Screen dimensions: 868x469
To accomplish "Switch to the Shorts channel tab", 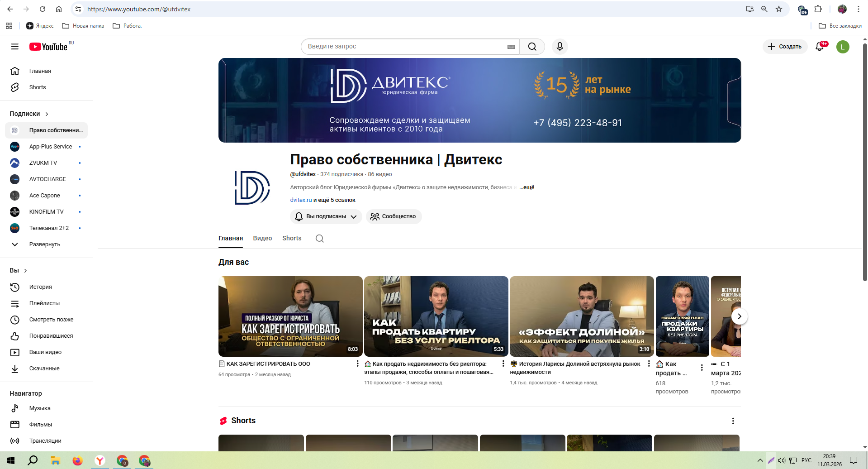I will coord(292,239).
